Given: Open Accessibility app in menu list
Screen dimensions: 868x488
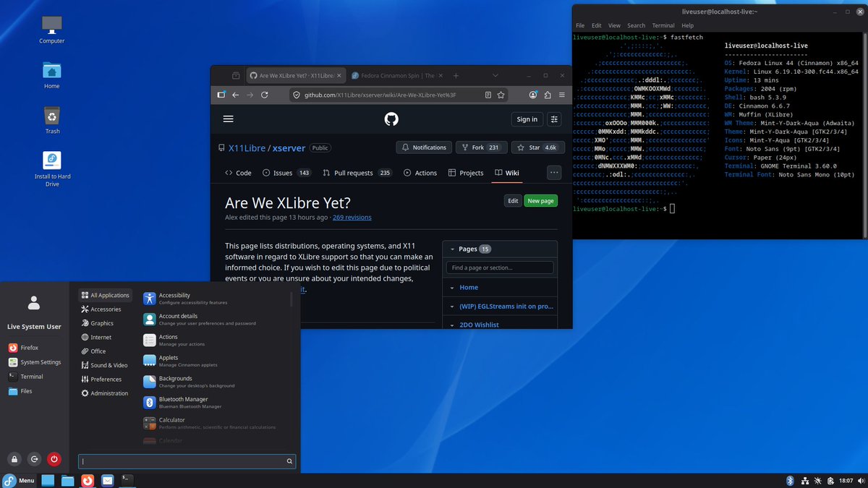Looking at the screenshot, I should tap(216, 299).
